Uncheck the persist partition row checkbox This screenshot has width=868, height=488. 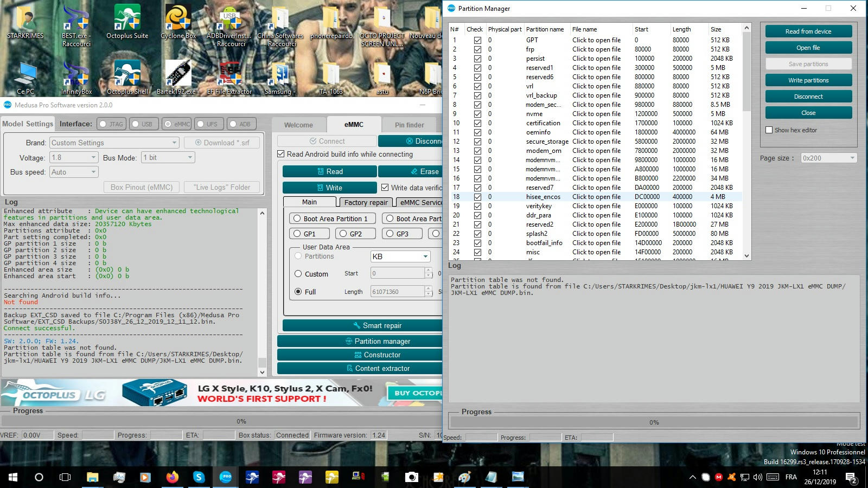(477, 59)
